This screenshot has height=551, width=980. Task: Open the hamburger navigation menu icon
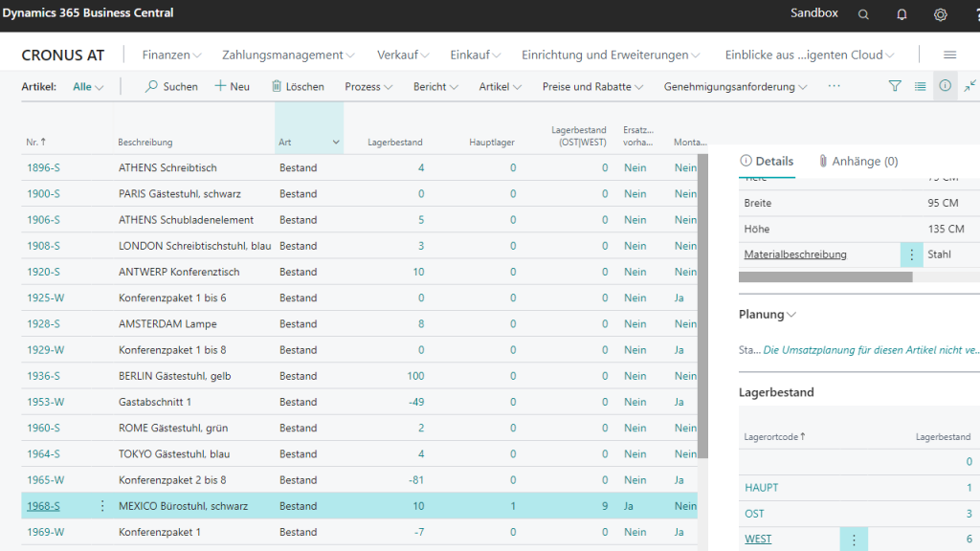949,55
